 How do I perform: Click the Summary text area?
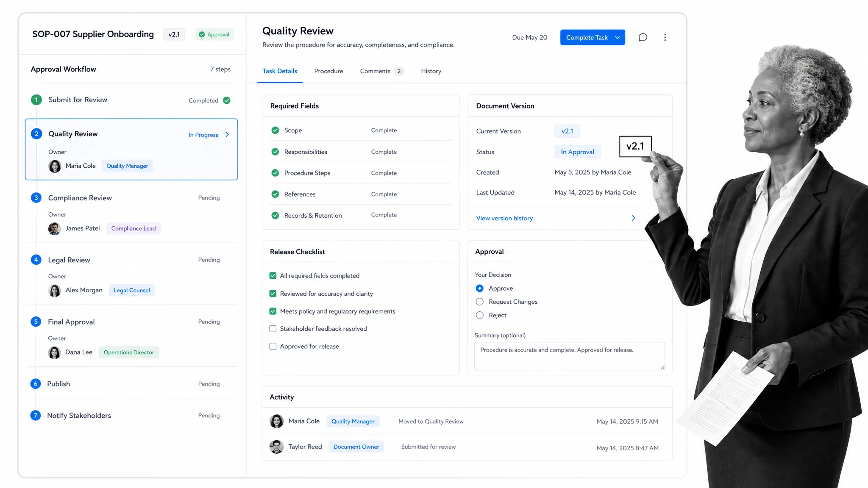click(x=570, y=356)
